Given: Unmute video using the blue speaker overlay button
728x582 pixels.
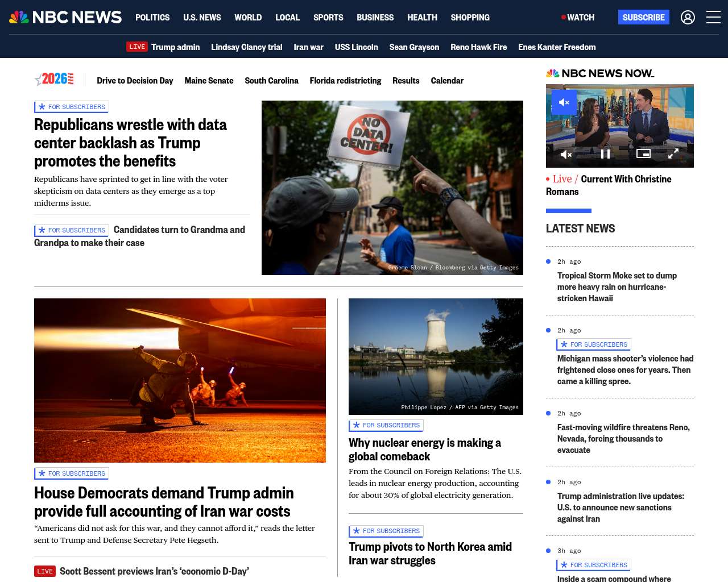Looking at the screenshot, I should click(564, 102).
